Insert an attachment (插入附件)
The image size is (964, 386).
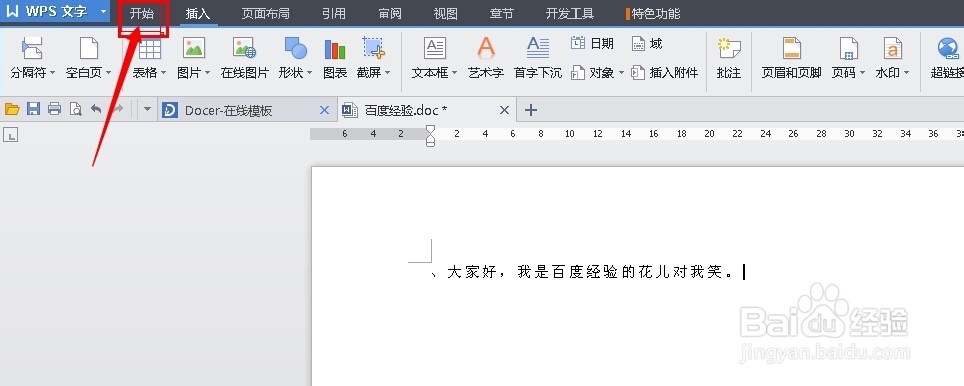(x=665, y=73)
